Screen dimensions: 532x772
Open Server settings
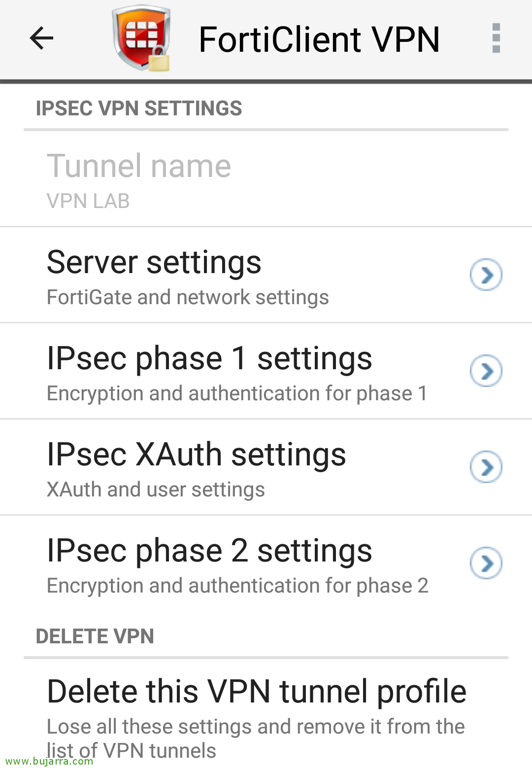click(154, 262)
